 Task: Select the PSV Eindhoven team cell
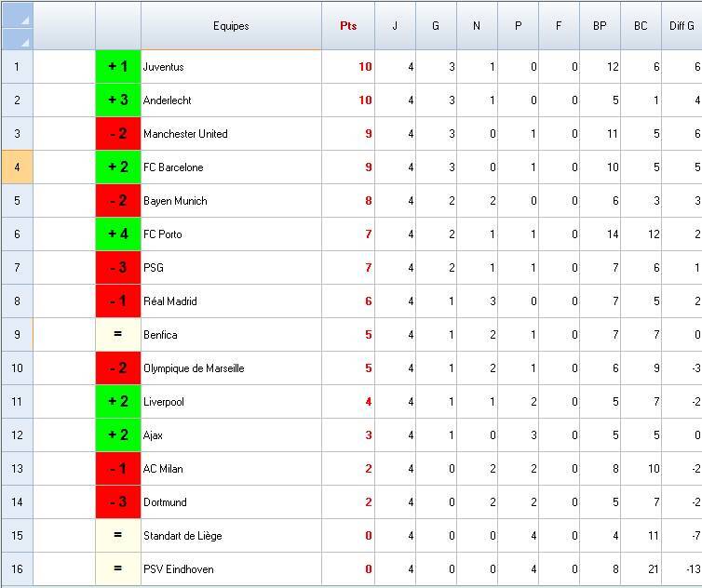pos(231,569)
